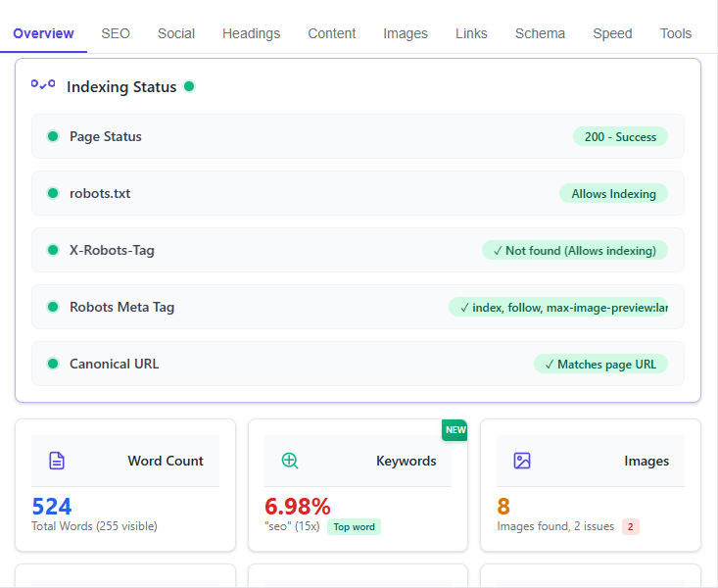The image size is (718, 588).
Task: Click the Images card picture icon
Action: [522, 461]
